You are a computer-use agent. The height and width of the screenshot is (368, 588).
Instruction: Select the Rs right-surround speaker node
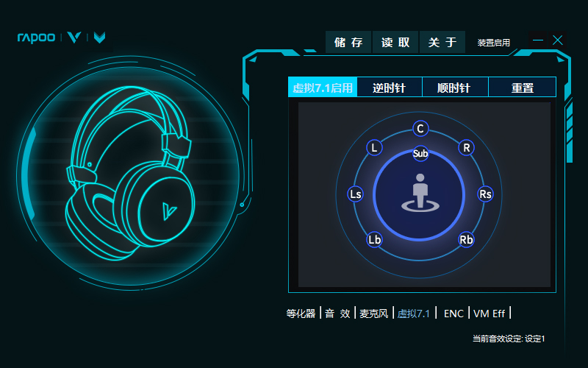click(485, 194)
